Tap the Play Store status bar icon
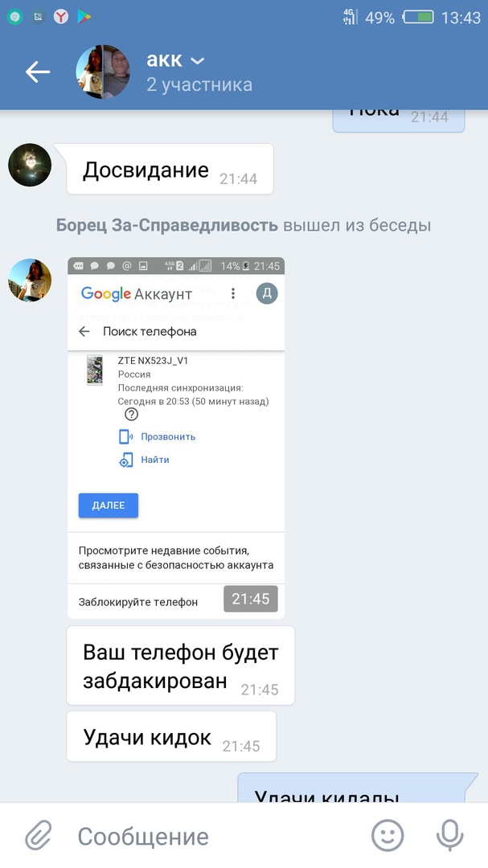 [84, 17]
